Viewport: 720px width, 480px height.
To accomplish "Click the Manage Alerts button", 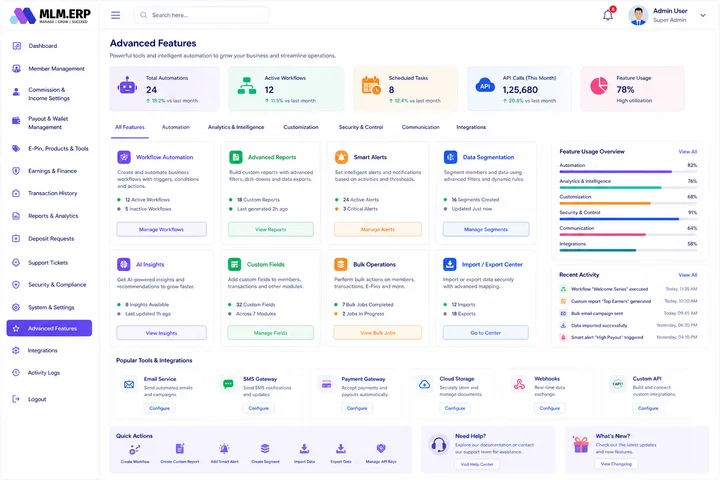I will click(377, 229).
